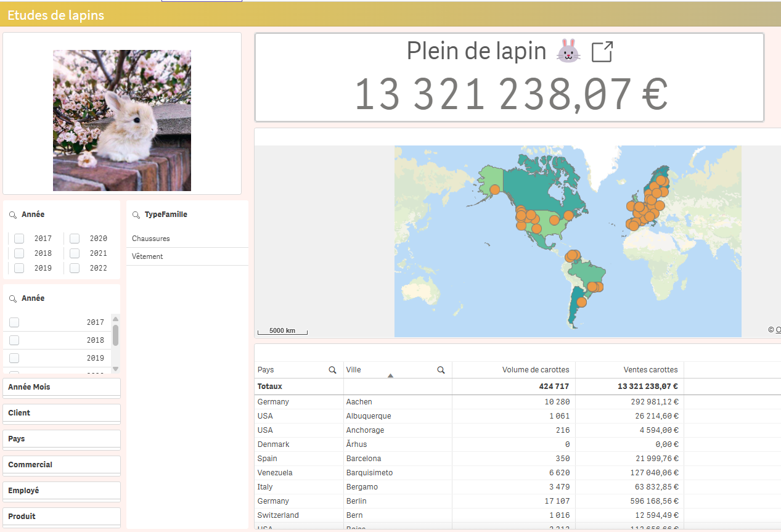The width and height of the screenshot is (781, 532).
Task: Click the map 5000 km scale bar
Action: click(282, 331)
